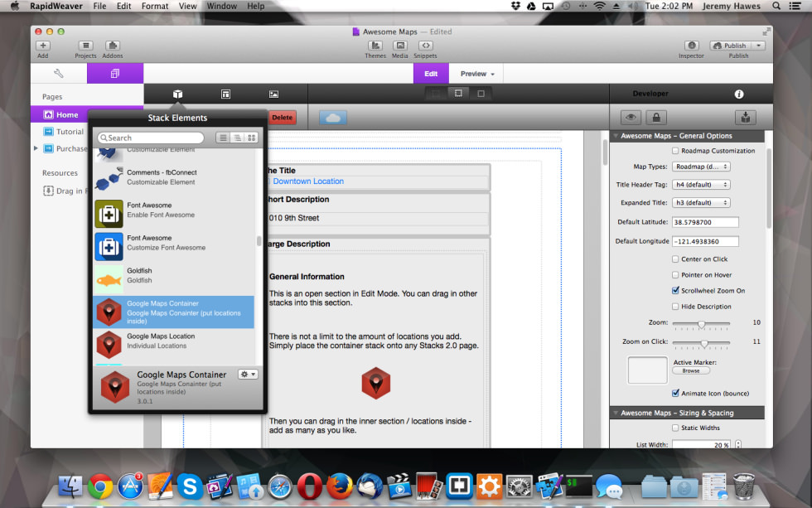Open the Projects toolbar icon
Viewport: 812px width, 508px height.
85,46
